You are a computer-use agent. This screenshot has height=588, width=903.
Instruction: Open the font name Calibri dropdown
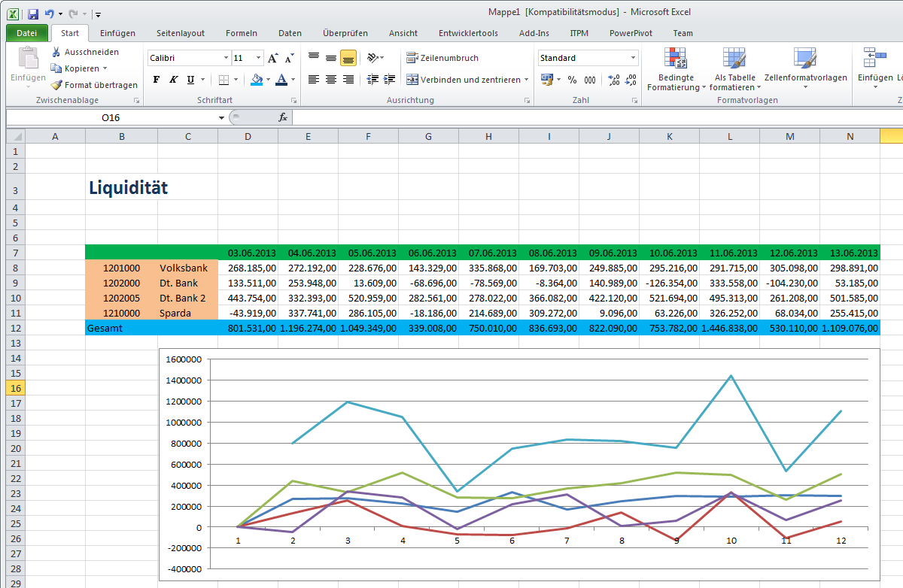226,58
